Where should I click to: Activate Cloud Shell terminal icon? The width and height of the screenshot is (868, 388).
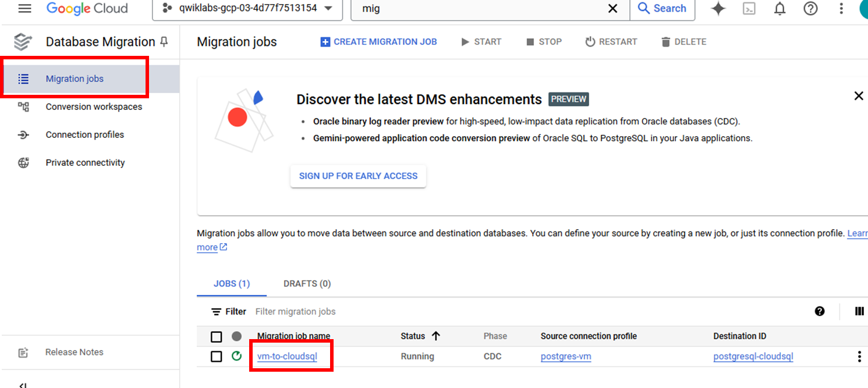tap(750, 9)
